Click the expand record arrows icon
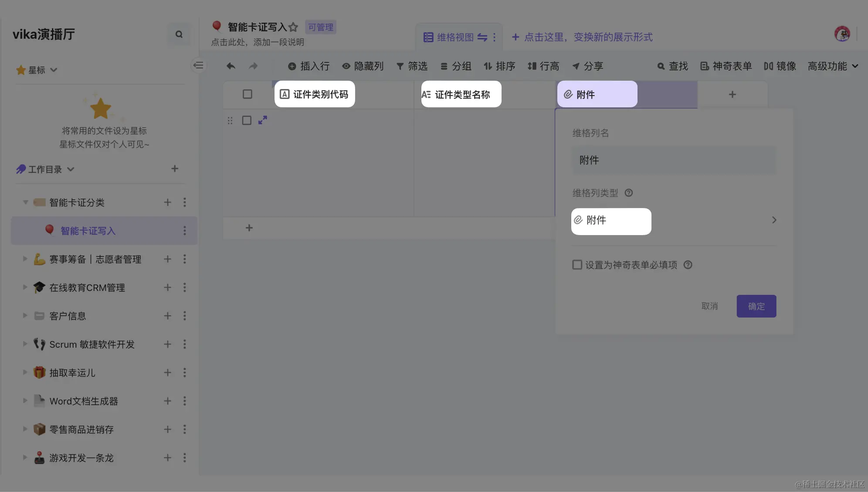The height and width of the screenshot is (492, 868). pyautogui.click(x=263, y=120)
